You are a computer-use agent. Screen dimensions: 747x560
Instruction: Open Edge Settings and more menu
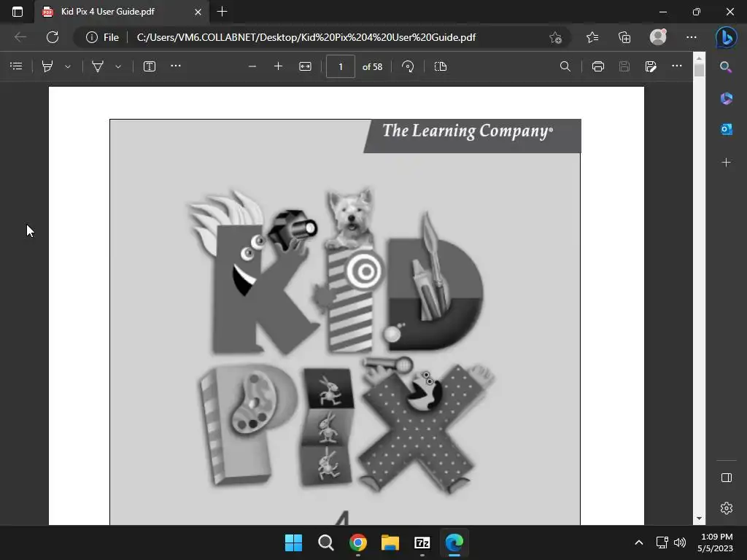coord(692,37)
